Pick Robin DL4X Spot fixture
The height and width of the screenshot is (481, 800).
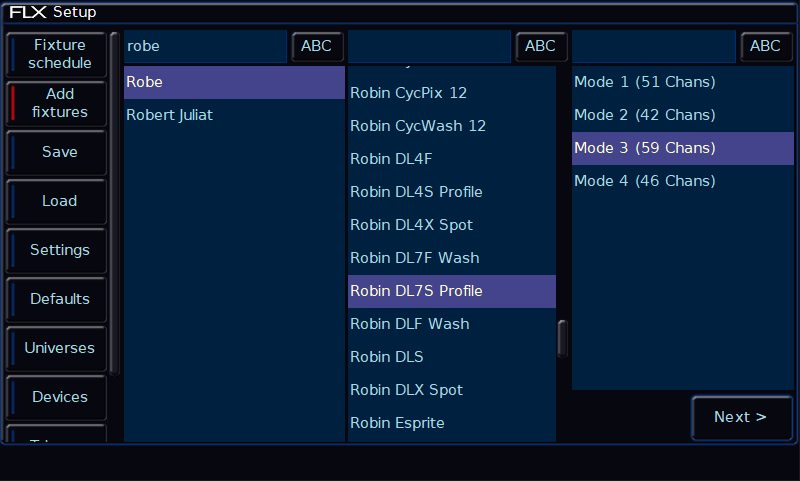pyautogui.click(x=452, y=225)
